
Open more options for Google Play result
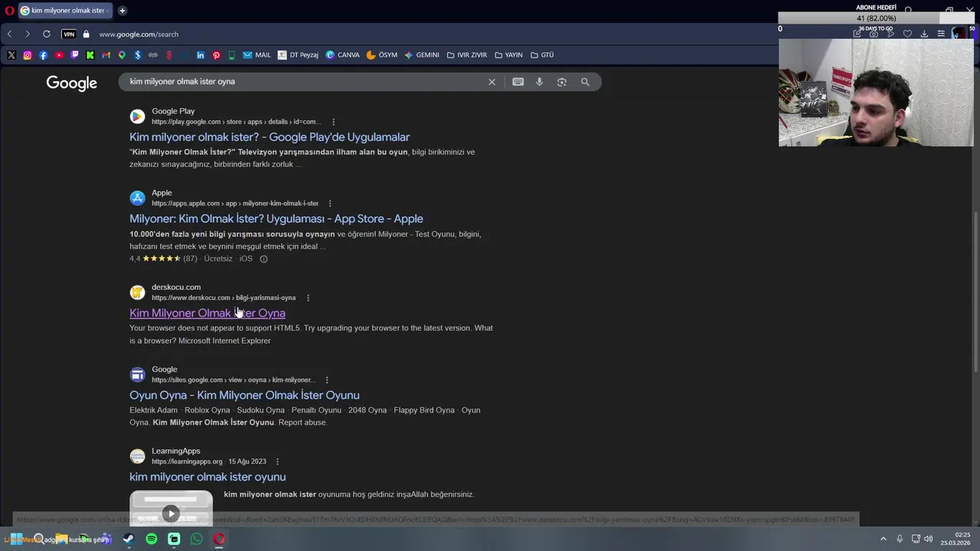pos(333,122)
